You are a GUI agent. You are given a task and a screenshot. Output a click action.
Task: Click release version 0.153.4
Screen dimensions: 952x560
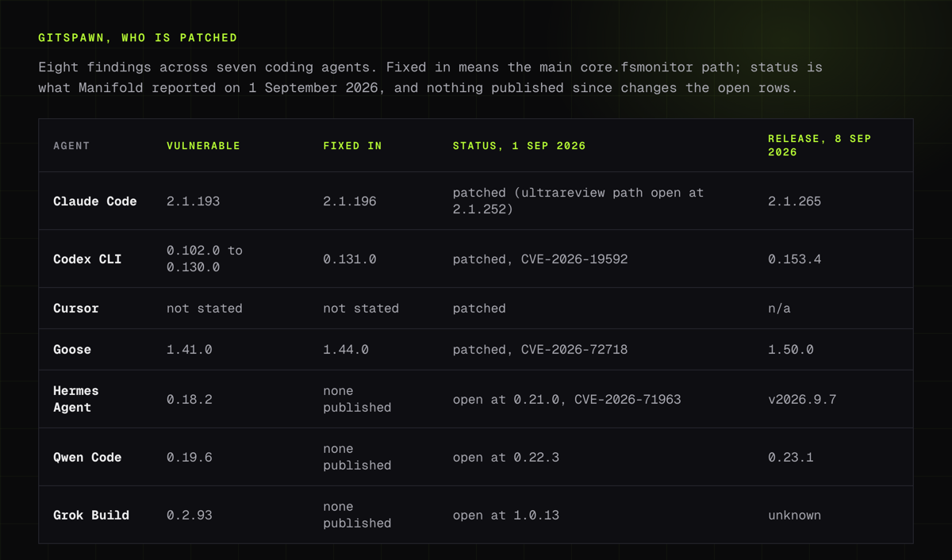(x=794, y=259)
